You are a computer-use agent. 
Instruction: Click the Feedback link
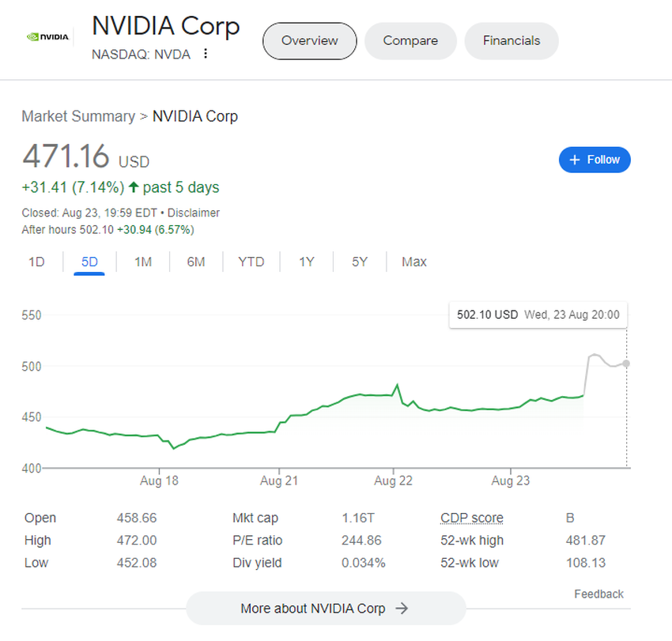point(598,594)
